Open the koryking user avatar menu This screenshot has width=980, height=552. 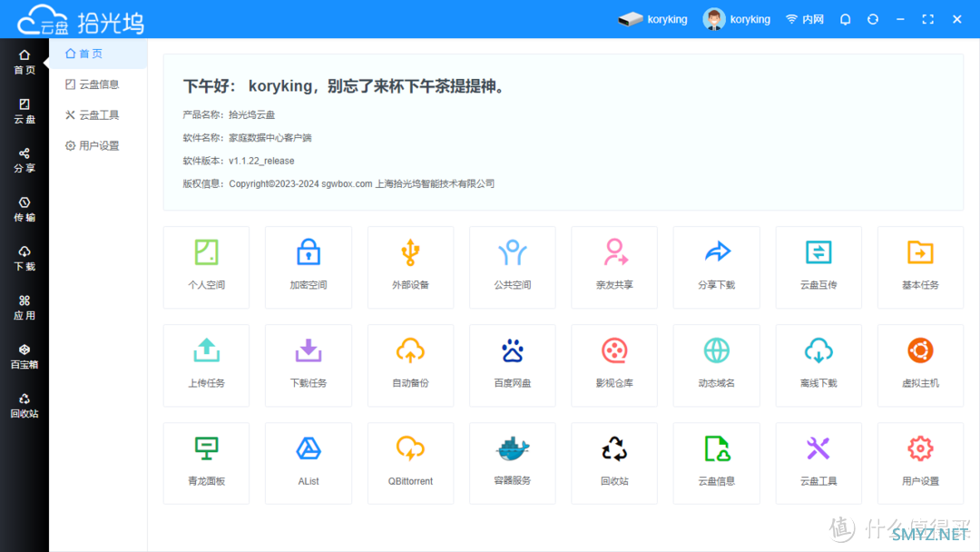tap(714, 19)
